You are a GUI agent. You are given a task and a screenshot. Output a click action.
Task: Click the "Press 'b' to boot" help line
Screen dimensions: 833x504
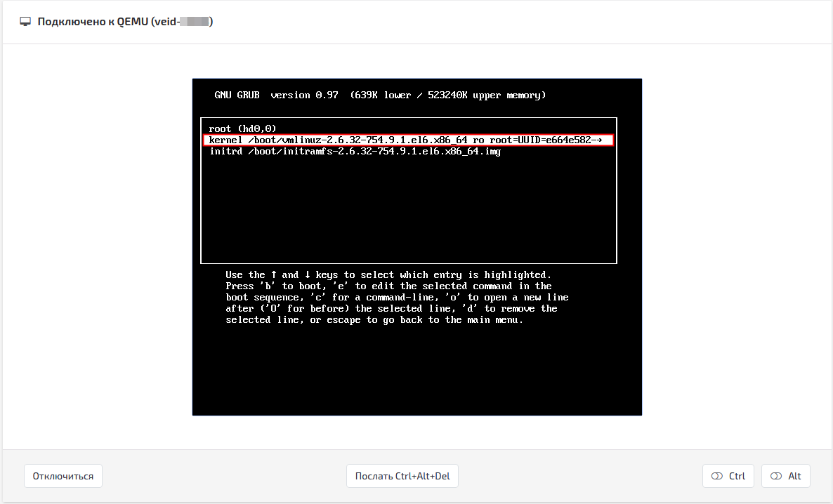coord(388,286)
